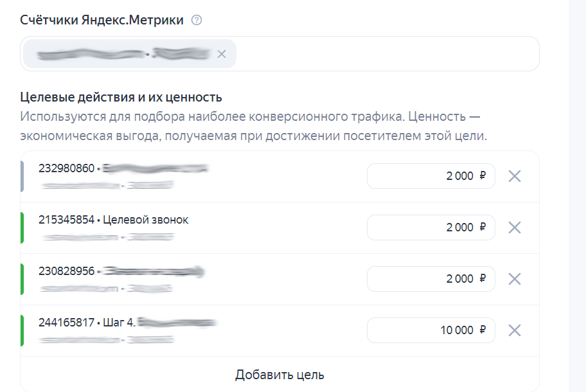586x392 pixels.
Task: Remove the Шаг 4 goal 244165817
Action: (x=514, y=330)
